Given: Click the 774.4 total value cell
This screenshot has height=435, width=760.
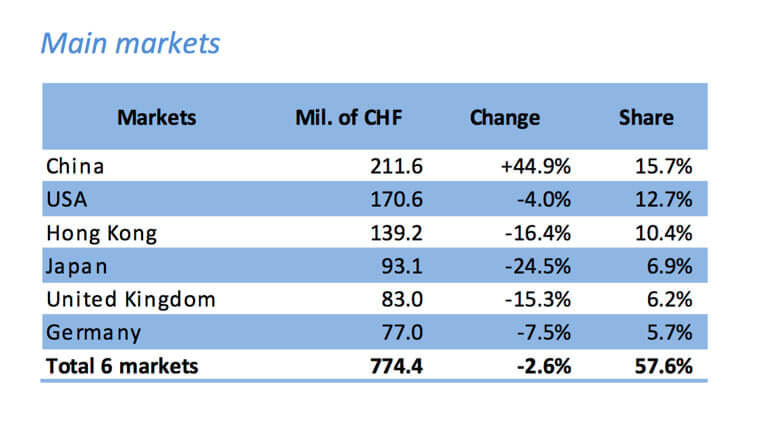Looking at the screenshot, I should coord(396,365).
